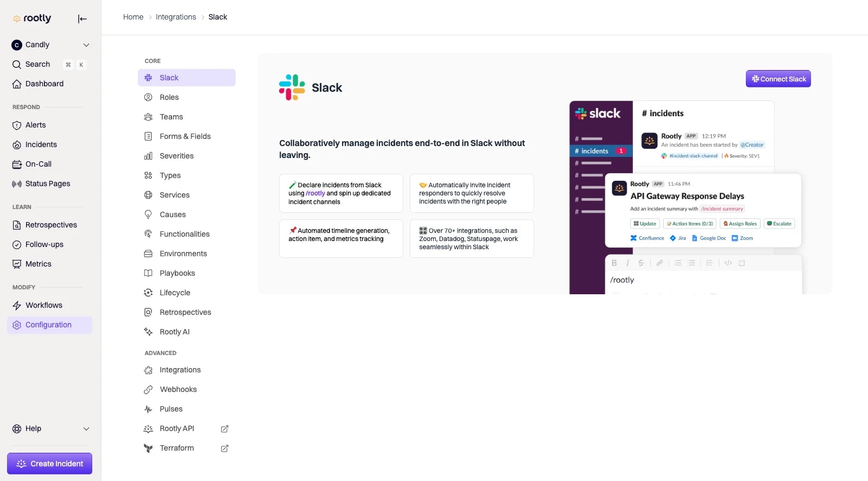Screen dimensions: 868x481
Task: Click the Severities bar chart icon
Action: (148, 156)
